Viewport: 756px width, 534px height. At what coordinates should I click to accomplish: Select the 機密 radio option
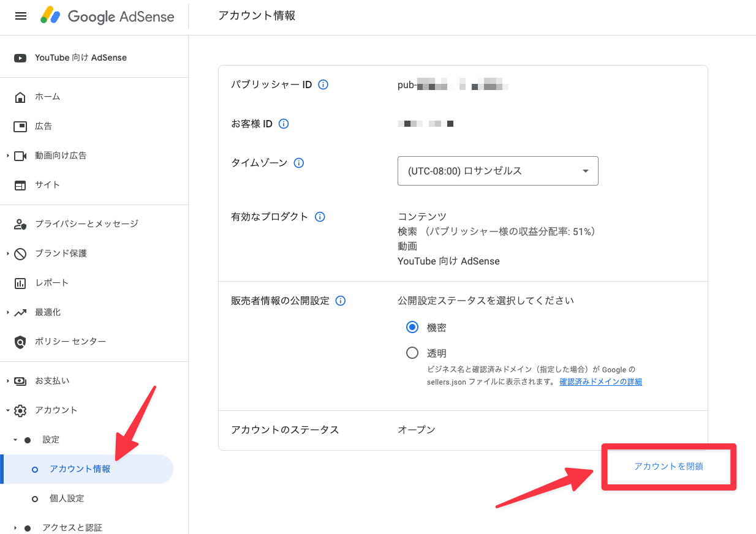[412, 328]
